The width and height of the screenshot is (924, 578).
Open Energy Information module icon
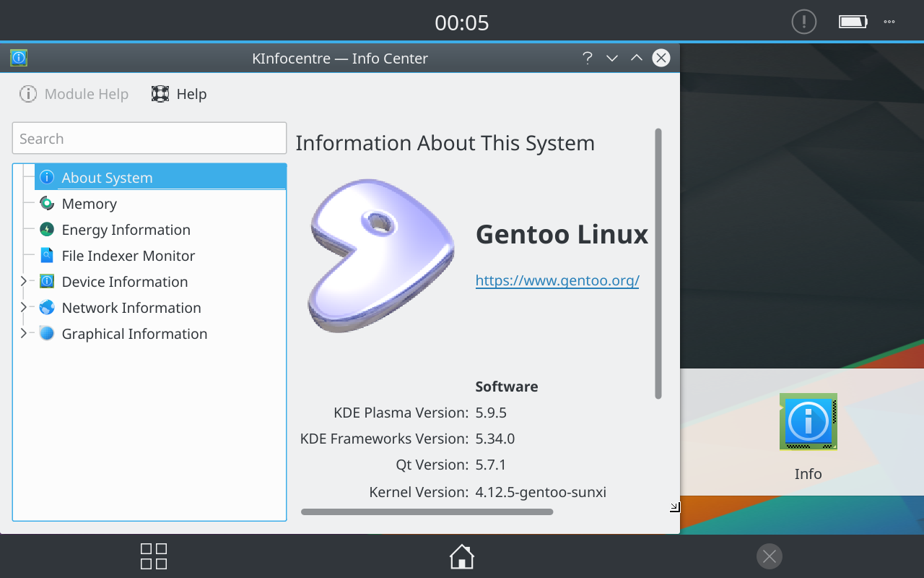(47, 230)
